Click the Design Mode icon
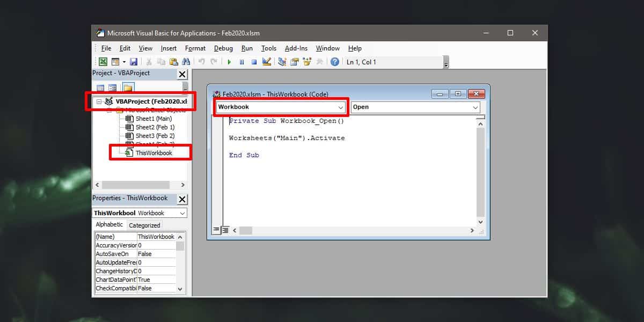Screen dimensions: 644x322 click(x=267, y=61)
